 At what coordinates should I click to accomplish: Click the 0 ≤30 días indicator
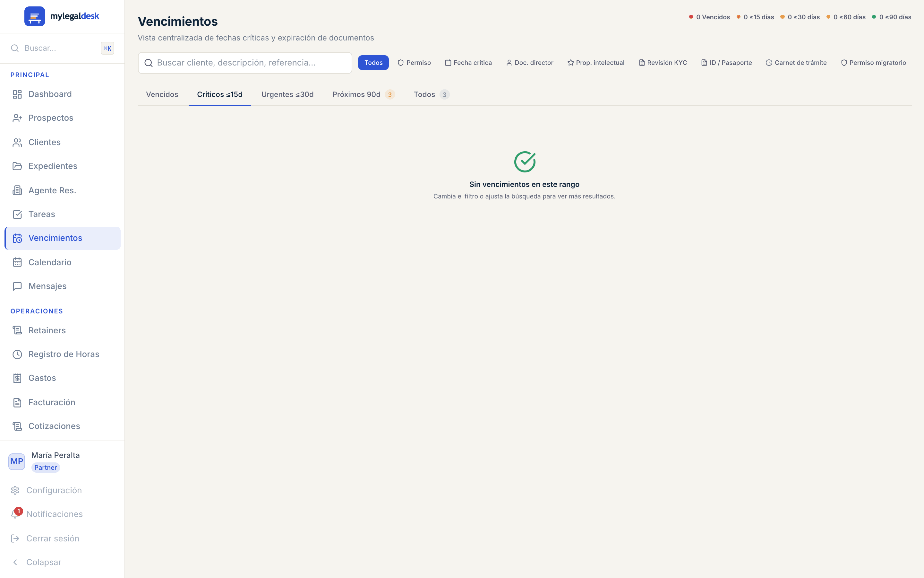click(x=800, y=17)
